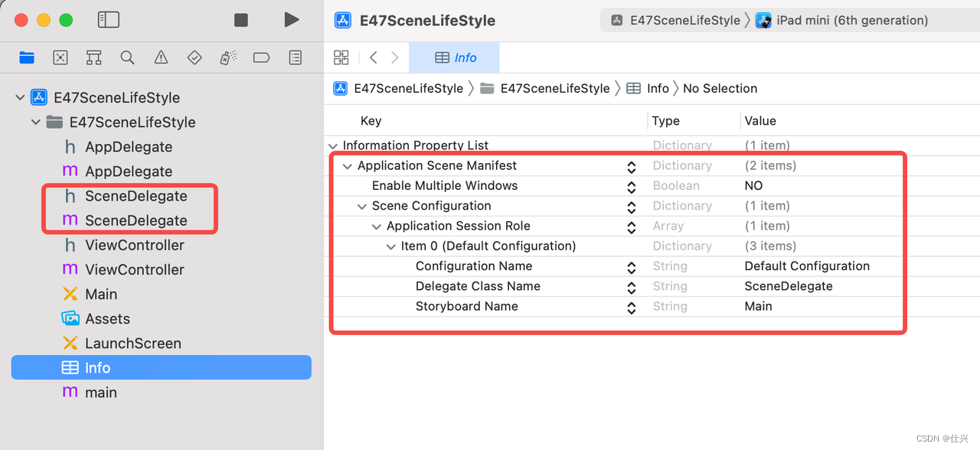This screenshot has height=450, width=980.
Task: Select the NO value of Enable Multiple Windows
Action: (753, 186)
